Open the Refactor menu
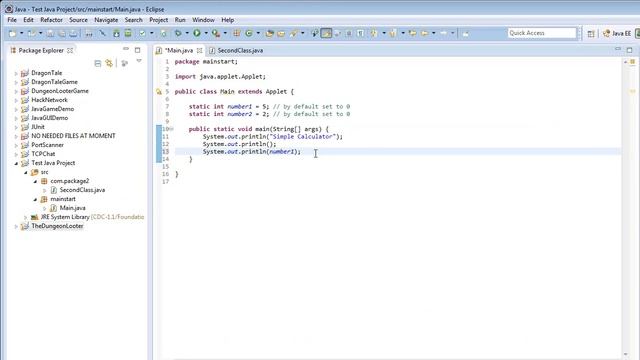 click(51, 20)
